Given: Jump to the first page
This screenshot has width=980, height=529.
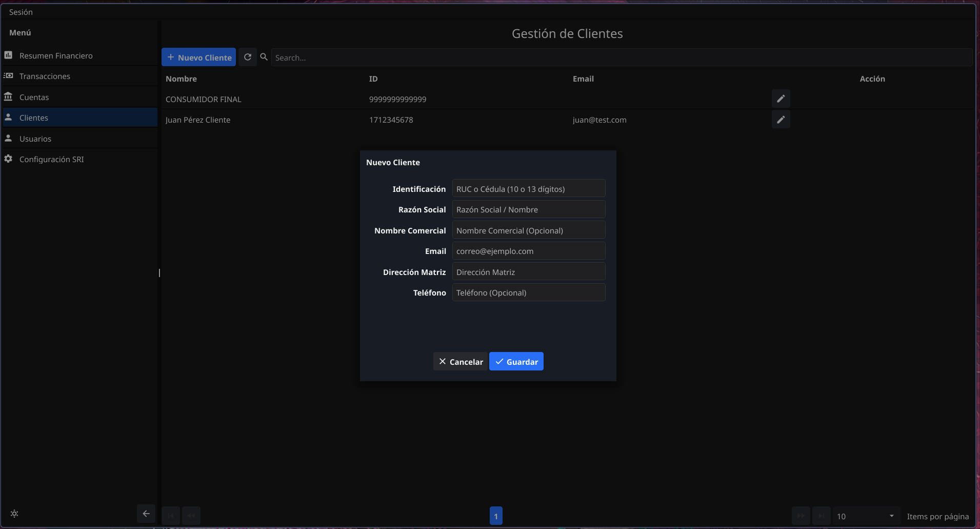Looking at the screenshot, I should 171,515.
